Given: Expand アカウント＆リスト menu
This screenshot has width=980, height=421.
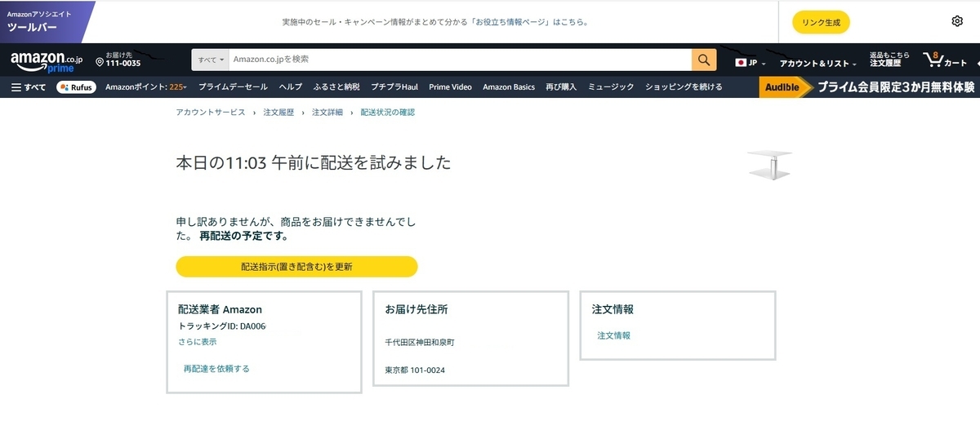Looking at the screenshot, I should tap(817, 63).
